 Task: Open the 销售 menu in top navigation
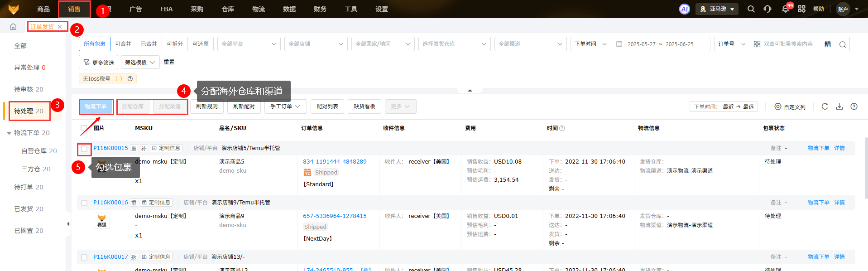pyautogui.click(x=74, y=9)
